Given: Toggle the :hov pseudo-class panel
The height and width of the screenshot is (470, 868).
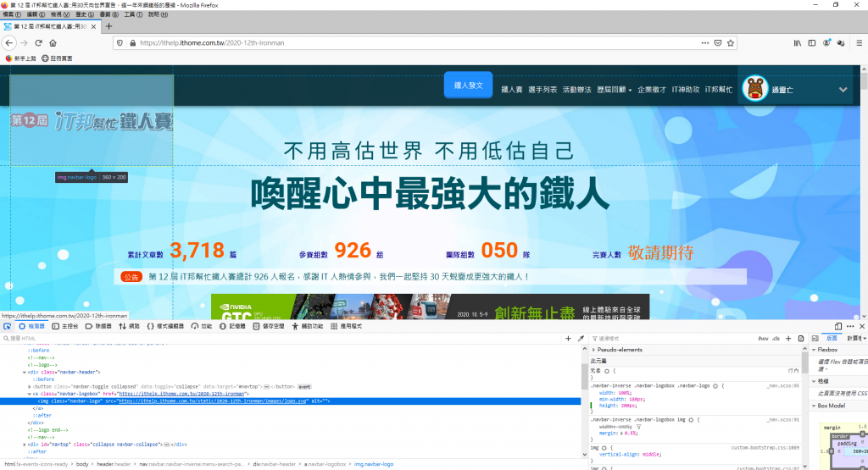Looking at the screenshot, I should (x=763, y=339).
